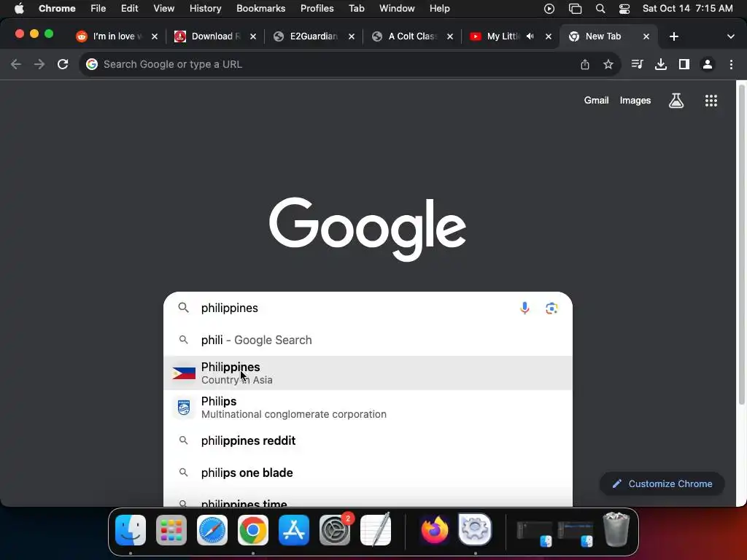This screenshot has width=747, height=560.
Task: Open the App Store from the Dock
Action: click(294, 530)
